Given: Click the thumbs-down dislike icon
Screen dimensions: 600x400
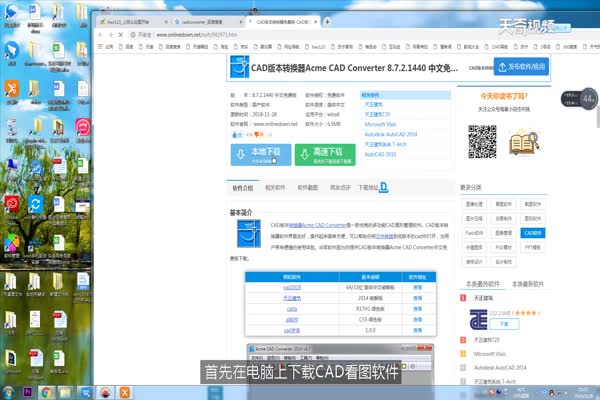Looking at the screenshot, I should (x=258, y=134).
